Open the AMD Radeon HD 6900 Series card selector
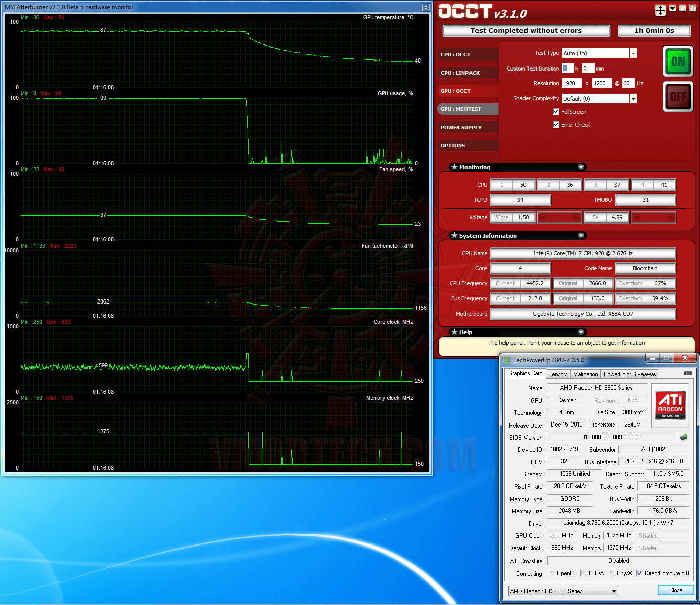The height and width of the screenshot is (605, 700). (x=563, y=591)
